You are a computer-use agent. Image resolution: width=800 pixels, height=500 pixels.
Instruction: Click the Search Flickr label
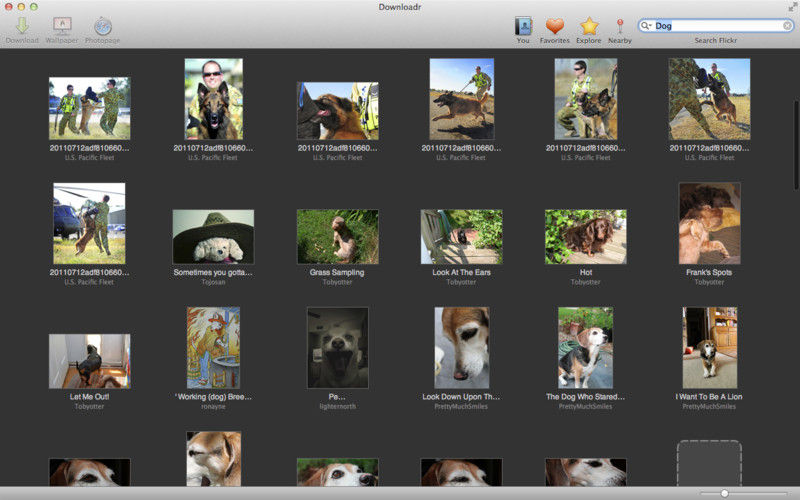(x=715, y=40)
